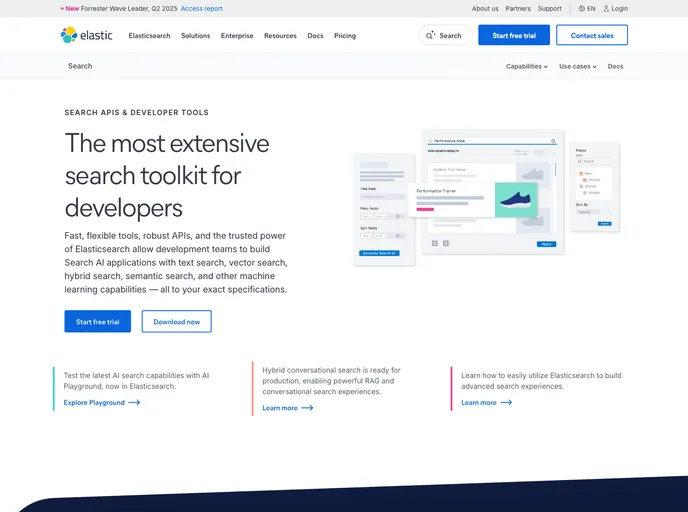Click the heading 'The most extensive search toolkit'
688x512 pixels.
pyautogui.click(x=167, y=175)
